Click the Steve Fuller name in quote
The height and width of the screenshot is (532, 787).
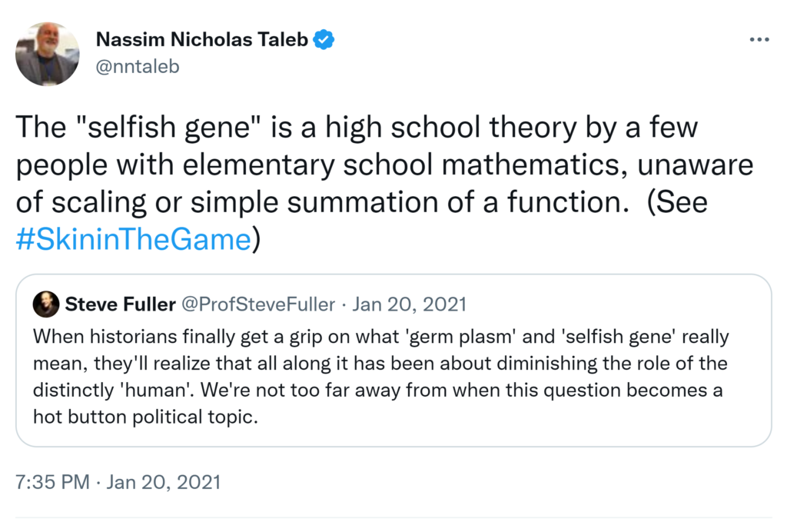point(120,304)
